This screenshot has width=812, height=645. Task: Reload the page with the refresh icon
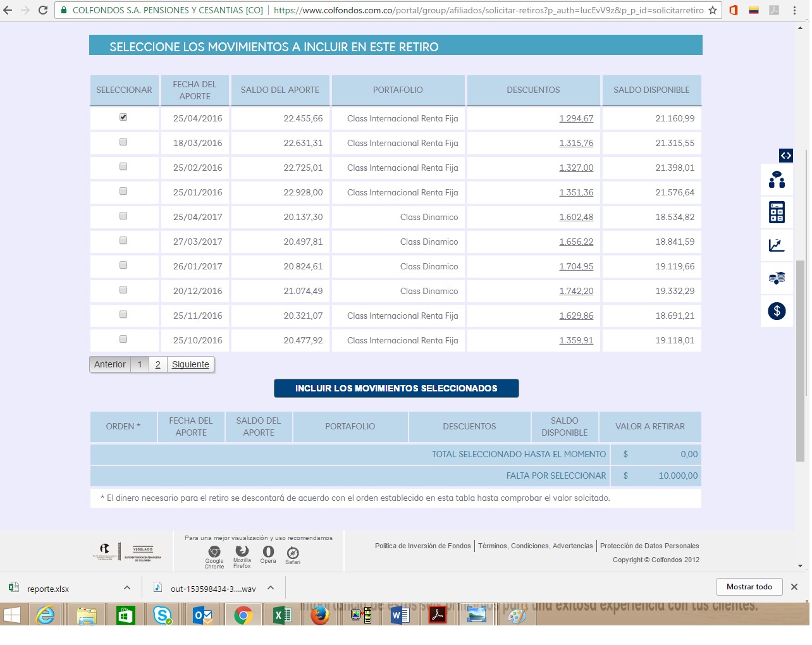point(43,10)
